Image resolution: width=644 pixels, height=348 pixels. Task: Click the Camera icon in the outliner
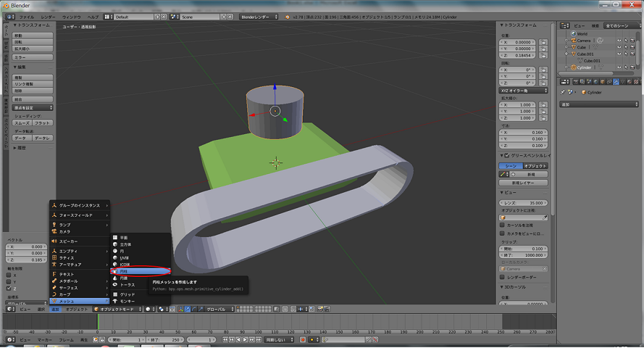coord(572,41)
